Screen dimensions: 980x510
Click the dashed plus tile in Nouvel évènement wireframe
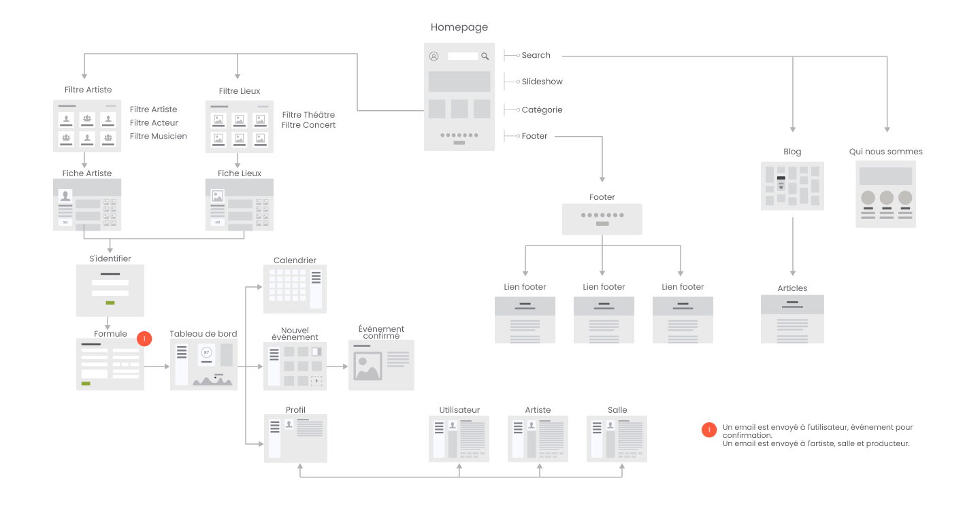pyautogui.click(x=316, y=381)
